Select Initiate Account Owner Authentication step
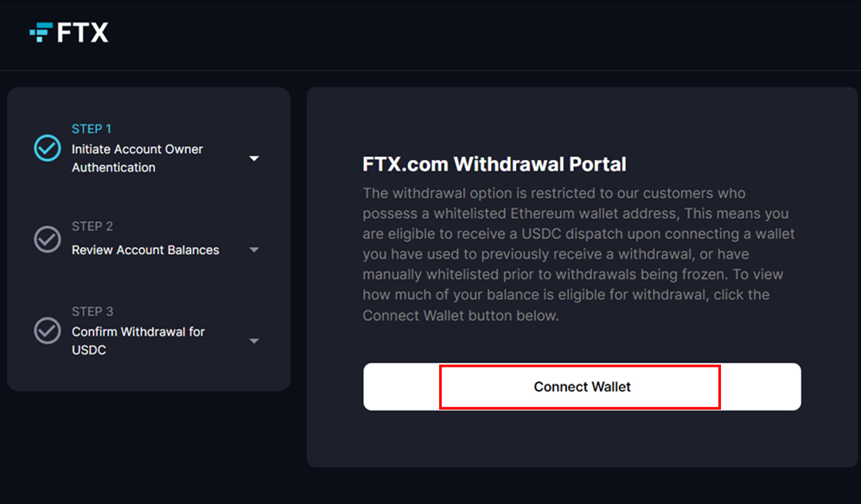The width and height of the screenshot is (861, 504). [x=137, y=158]
